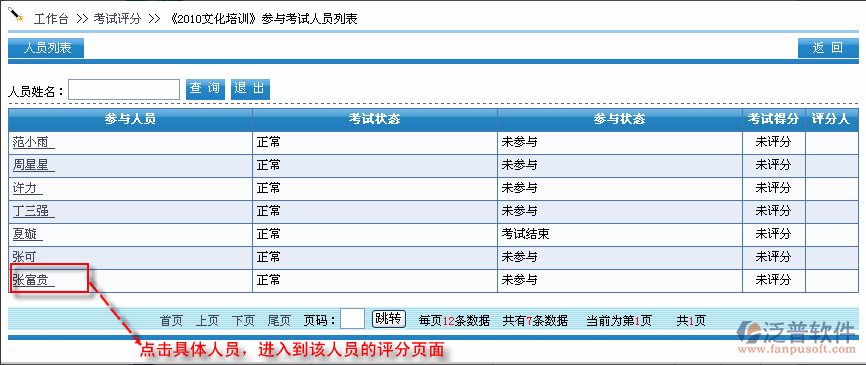Click the pen icon beside the breadcrumb
Screen dimensions: 866x365
coord(17,15)
